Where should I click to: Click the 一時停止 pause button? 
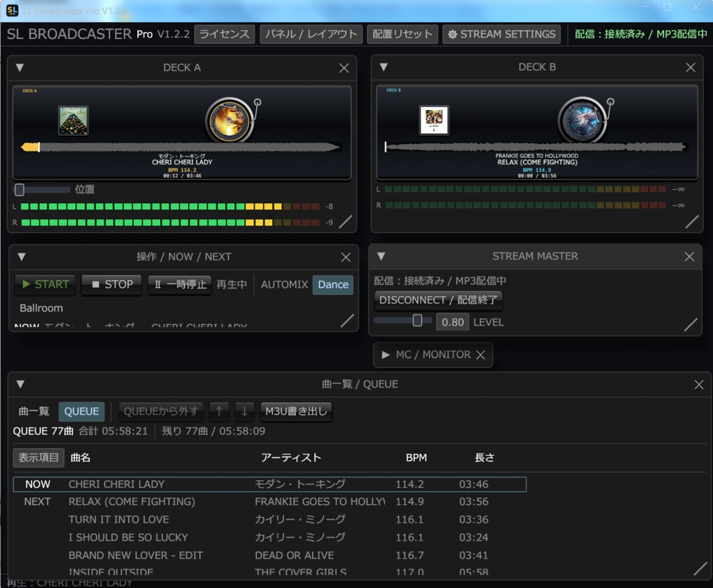coord(180,285)
